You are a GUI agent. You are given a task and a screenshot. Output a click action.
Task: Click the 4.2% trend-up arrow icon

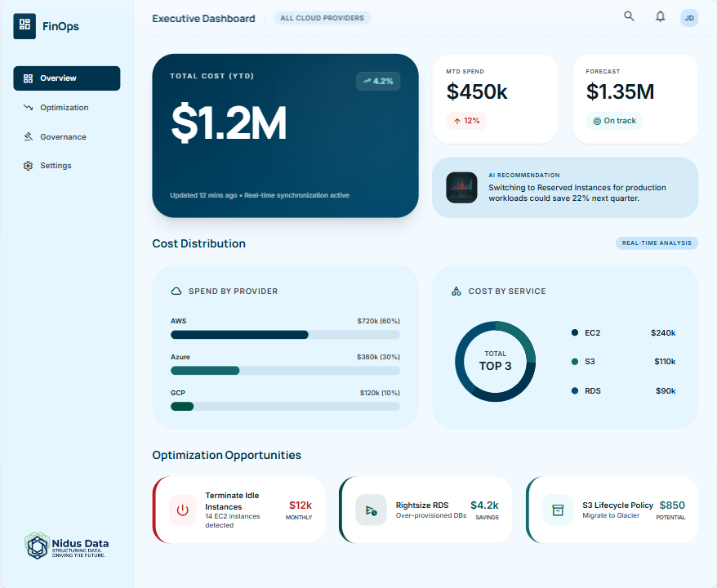pos(367,81)
